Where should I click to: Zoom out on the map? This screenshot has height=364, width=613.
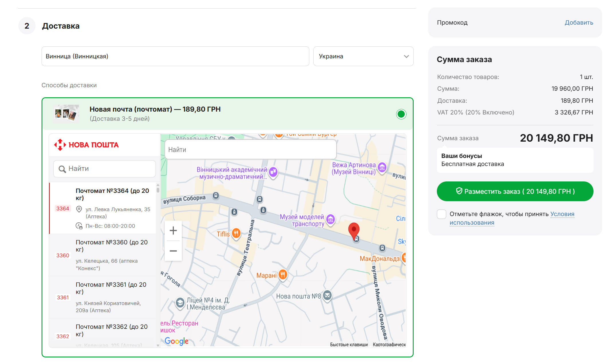click(x=173, y=251)
